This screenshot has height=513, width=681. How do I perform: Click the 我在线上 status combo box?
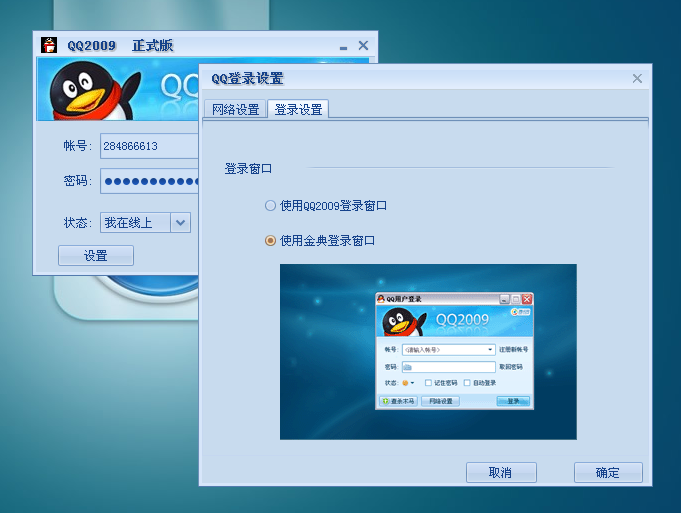(x=145, y=223)
